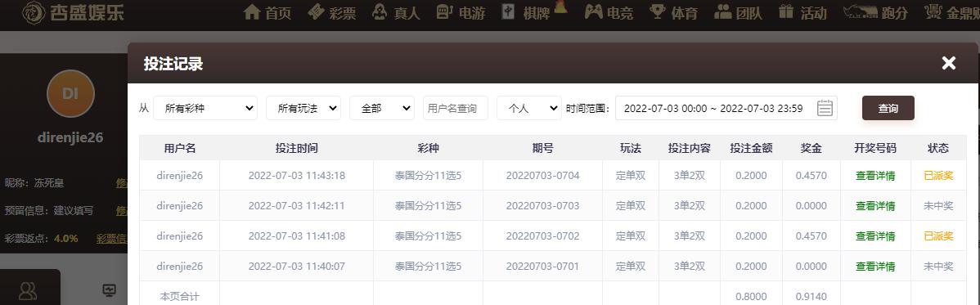The image size is (980, 305).
Task: Click the DI profile avatar
Action: 70,94
